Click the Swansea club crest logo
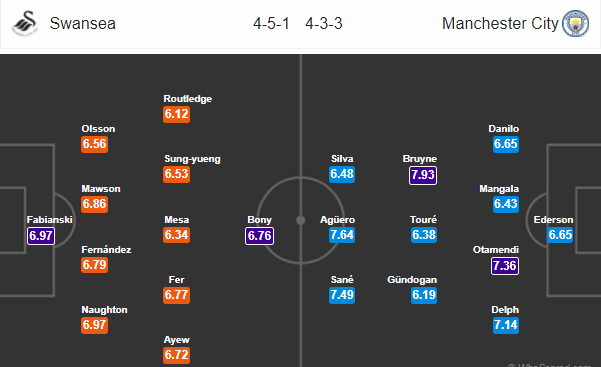 25,23
